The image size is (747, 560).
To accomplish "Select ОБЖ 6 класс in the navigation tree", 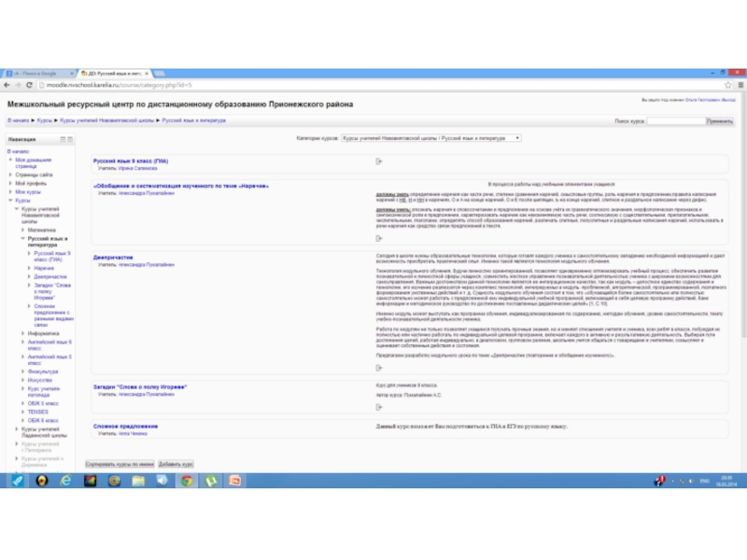I will pyautogui.click(x=43, y=421).
